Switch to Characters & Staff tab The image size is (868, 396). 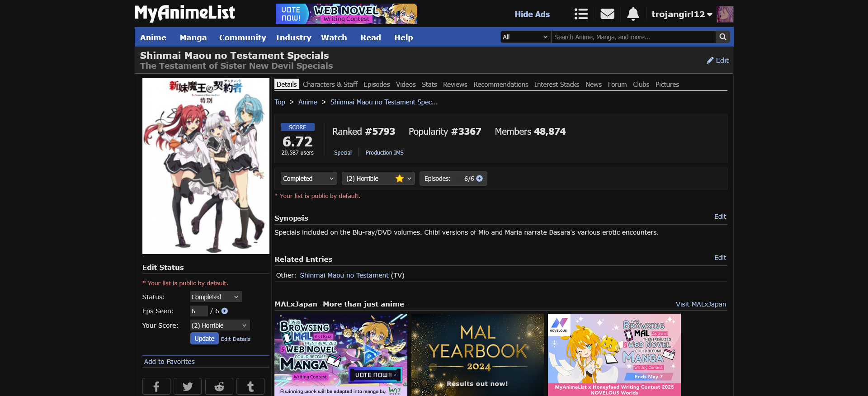point(330,85)
